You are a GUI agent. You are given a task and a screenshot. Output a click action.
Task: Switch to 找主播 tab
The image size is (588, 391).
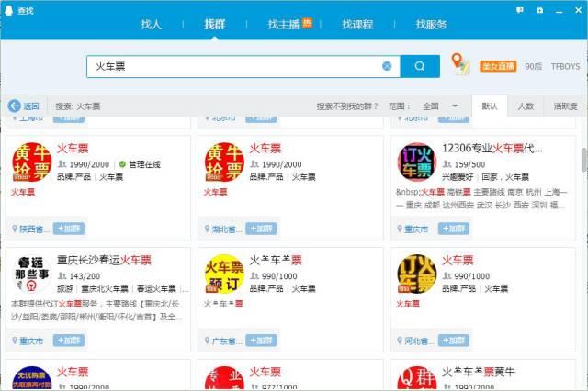click(284, 25)
